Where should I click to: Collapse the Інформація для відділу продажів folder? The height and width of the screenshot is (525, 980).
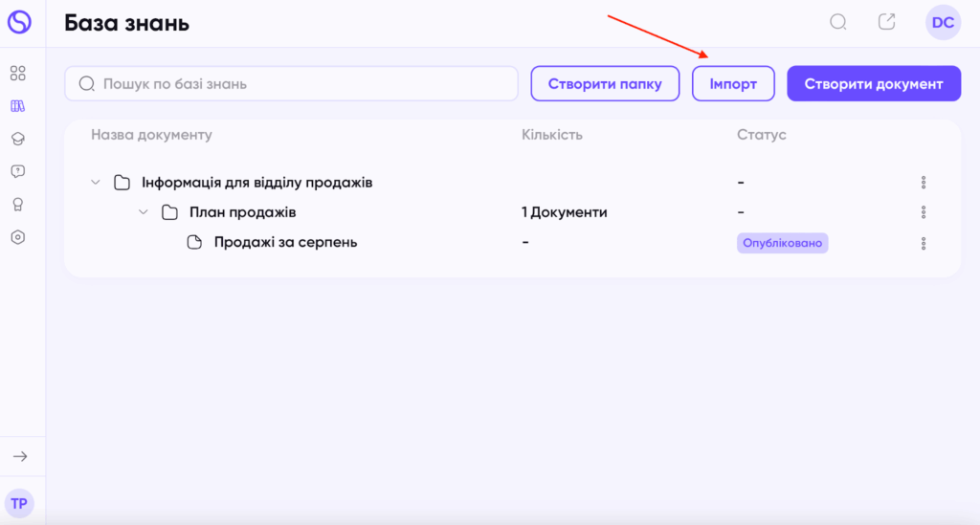click(96, 183)
